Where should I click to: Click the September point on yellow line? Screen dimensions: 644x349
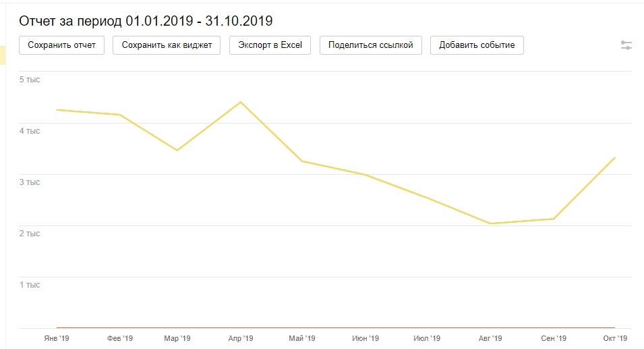tap(554, 219)
